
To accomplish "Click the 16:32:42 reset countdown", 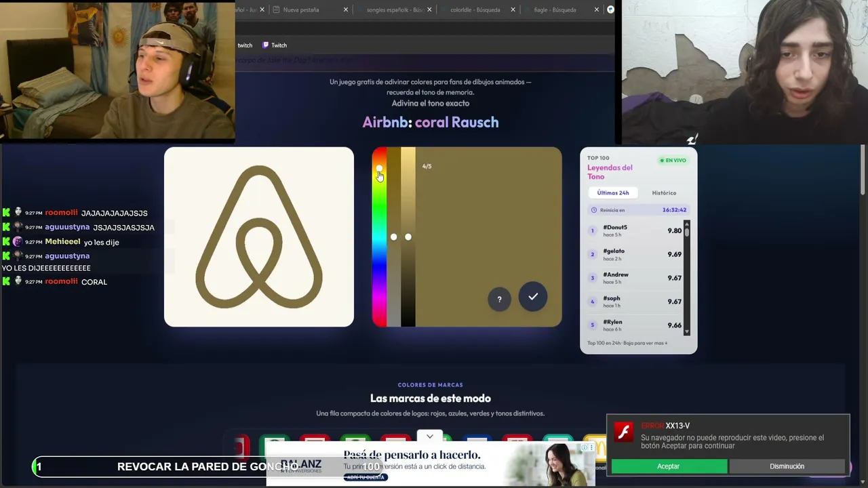I will [x=674, y=210].
